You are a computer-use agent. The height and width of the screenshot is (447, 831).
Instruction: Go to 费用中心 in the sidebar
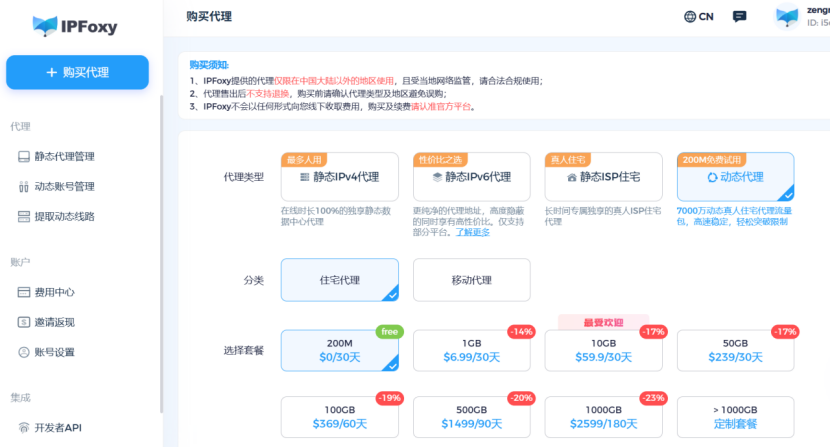click(54, 292)
